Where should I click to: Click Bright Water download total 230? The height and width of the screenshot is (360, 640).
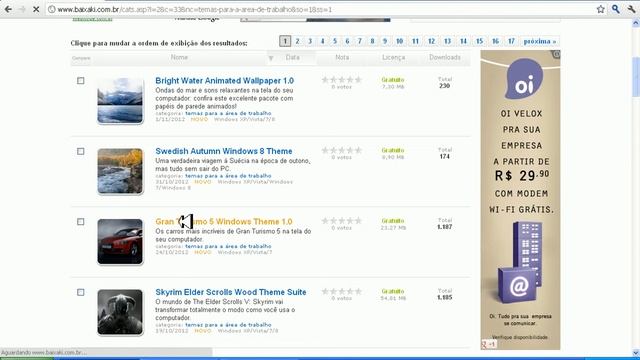444,86
